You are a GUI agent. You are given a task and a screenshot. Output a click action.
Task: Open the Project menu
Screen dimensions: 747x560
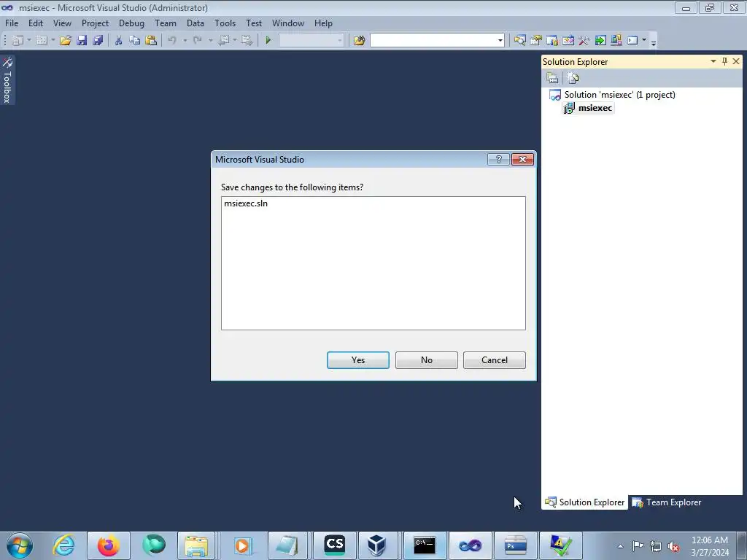pos(96,23)
